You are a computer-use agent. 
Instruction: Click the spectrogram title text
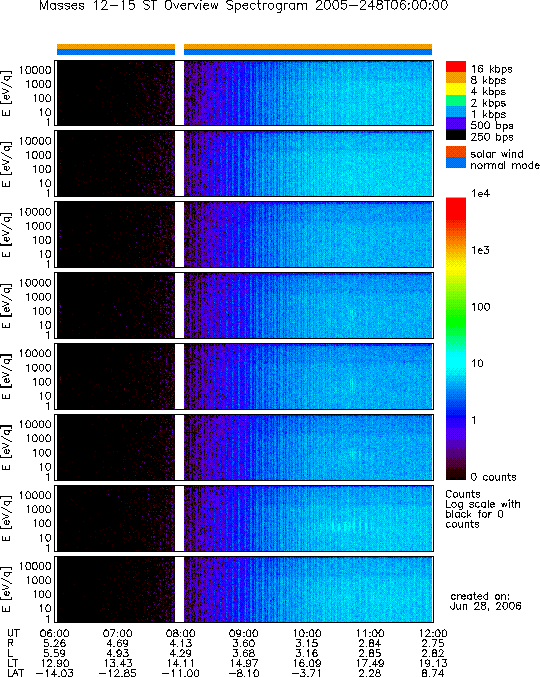243,6
